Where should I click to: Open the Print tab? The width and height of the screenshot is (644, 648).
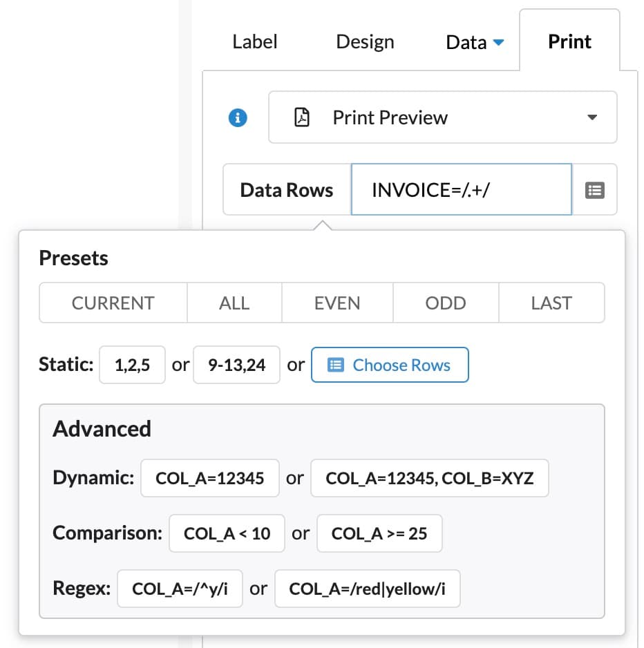(x=569, y=41)
